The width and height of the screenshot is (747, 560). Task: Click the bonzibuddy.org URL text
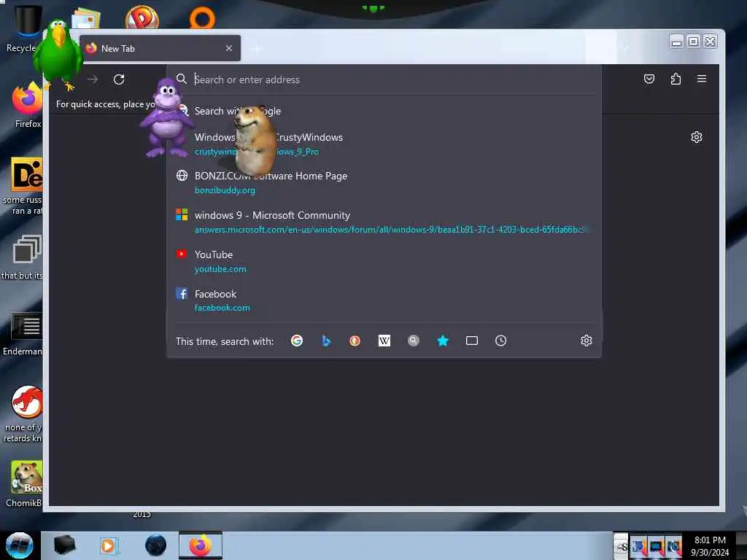point(225,190)
